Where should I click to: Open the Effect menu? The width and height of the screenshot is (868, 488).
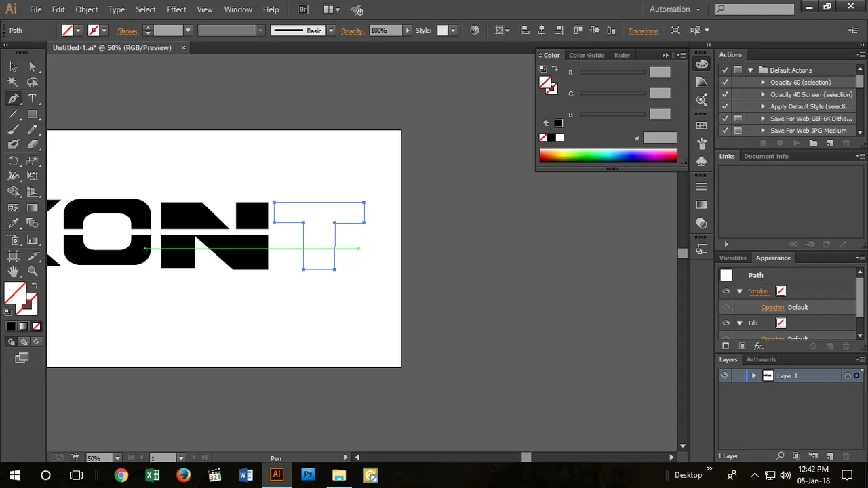coord(176,9)
